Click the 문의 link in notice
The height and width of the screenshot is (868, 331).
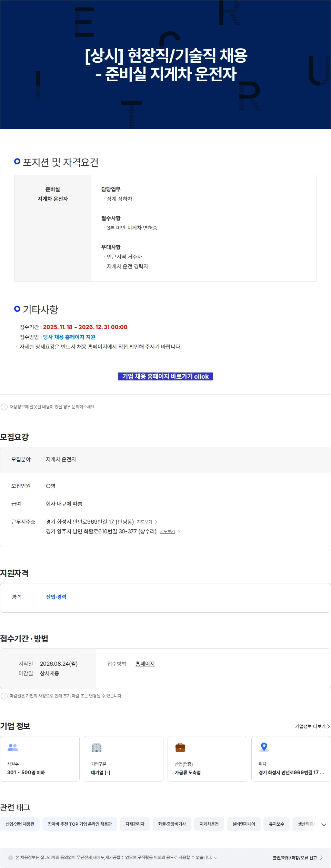tap(75, 407)
